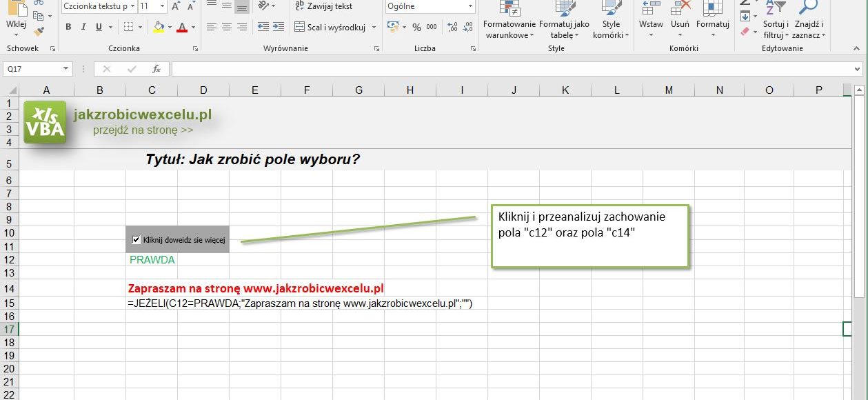Viewport: 868px width, 400px height.
Task: Expand the formula bar
Action: (x=858, y=69)
